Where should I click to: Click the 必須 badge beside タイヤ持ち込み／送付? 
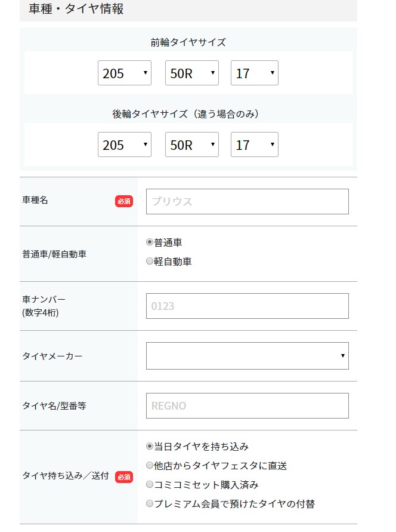click(x=124, y=477)
